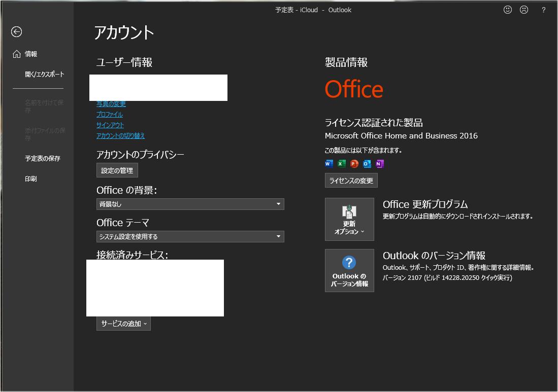Viewport: 558px width, 392px height.
Task: Click the 設定の管理 button
Action: [117, 170]
